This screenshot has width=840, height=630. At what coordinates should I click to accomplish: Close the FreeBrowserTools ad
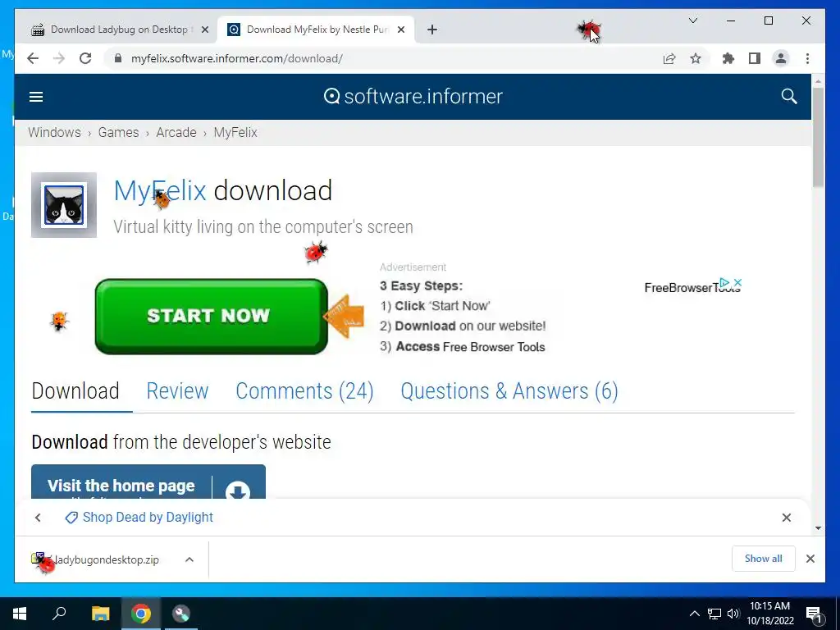pyautogui.click(x=737, y=282)
